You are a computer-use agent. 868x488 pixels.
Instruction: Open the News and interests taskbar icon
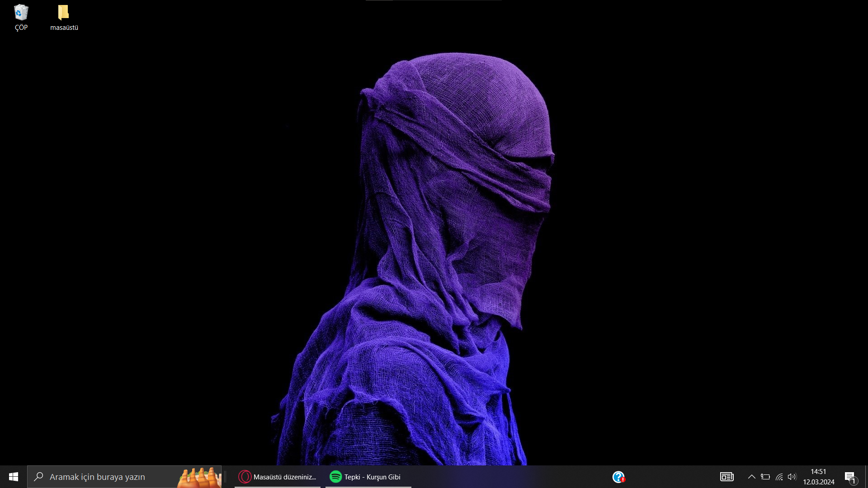click(x=727, y=477)
